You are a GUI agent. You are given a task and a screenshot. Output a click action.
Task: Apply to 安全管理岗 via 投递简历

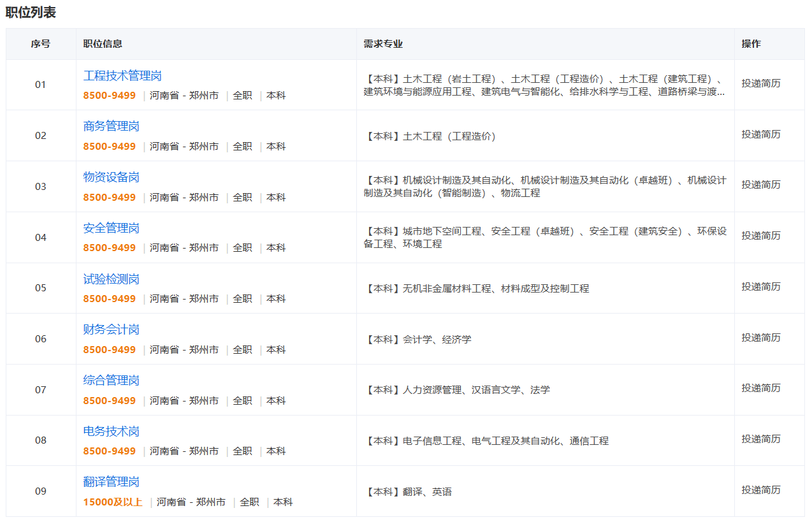tap(760, 236)
